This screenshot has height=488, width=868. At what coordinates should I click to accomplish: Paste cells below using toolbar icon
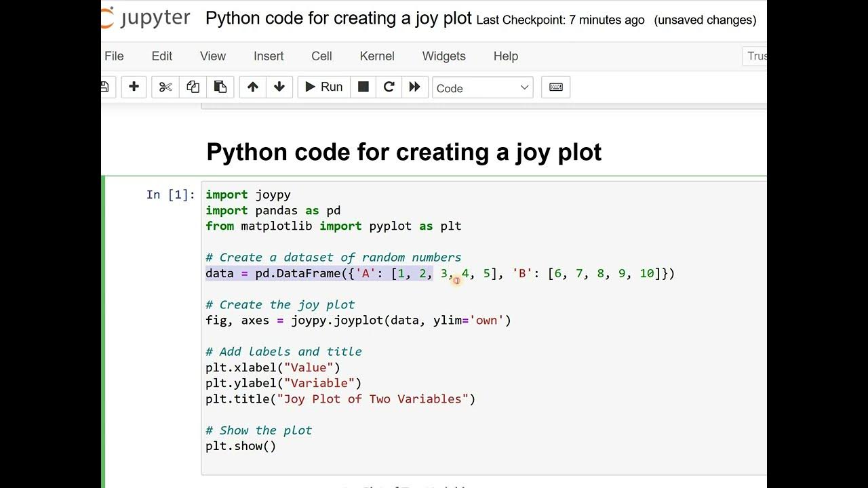(220, 87)
